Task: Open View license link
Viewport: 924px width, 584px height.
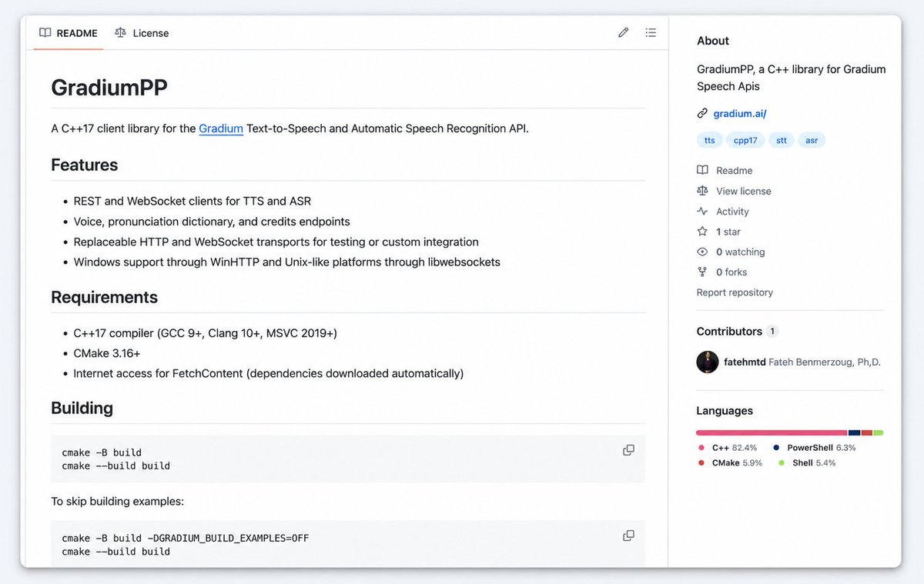Action: (x=743, y=191)
